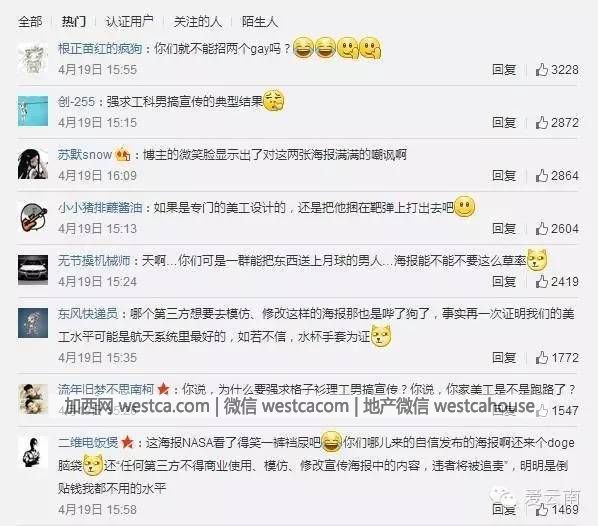The width and height of the screenshot is (598, 526).
Task: Select the 陌生人 tab
Action: coord(260,21)
